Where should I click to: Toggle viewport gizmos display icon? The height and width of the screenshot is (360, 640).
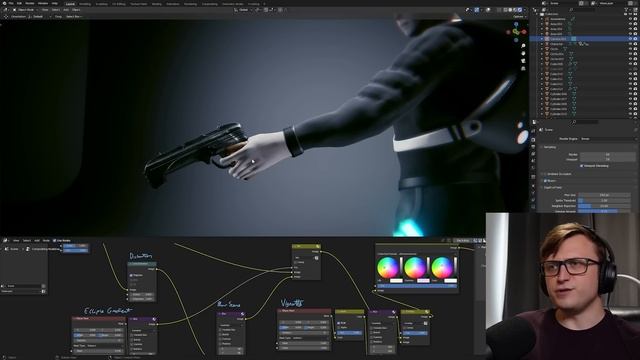tap(477, 9)
